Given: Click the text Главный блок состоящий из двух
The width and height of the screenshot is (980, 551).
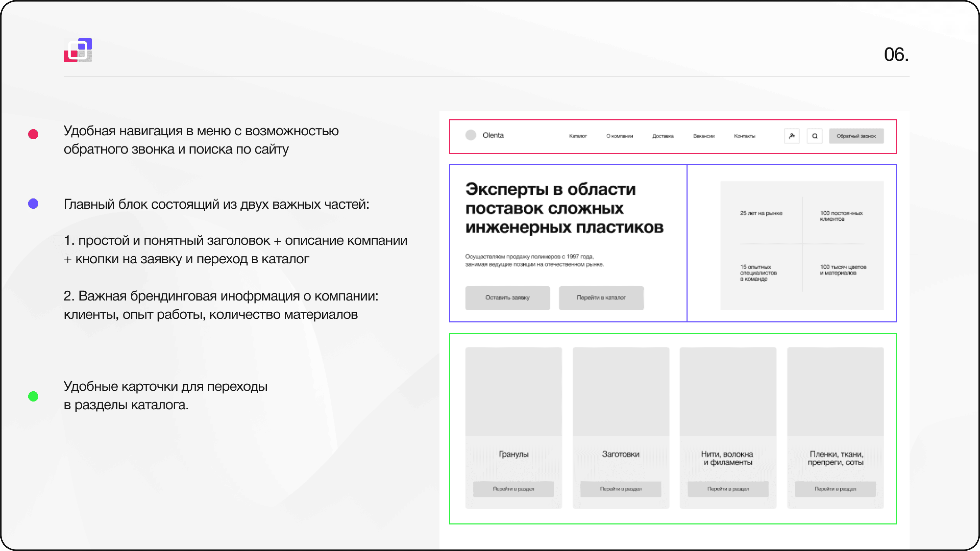Looking at the screenshot, I should [216, 204].
